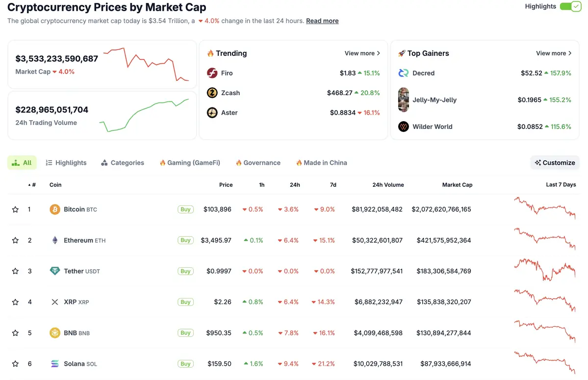
Task: Click the Zcash icon in Trending
Action: pyautogui.click(x=212, y=93)
